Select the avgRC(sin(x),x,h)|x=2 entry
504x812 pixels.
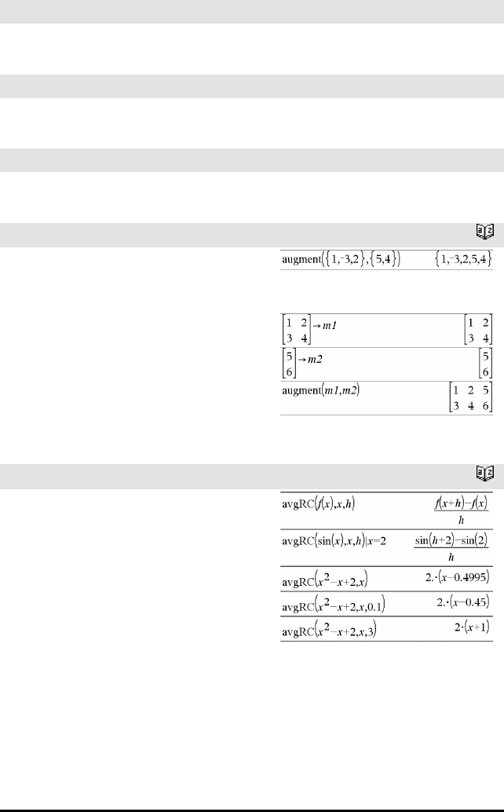point(334,542)
